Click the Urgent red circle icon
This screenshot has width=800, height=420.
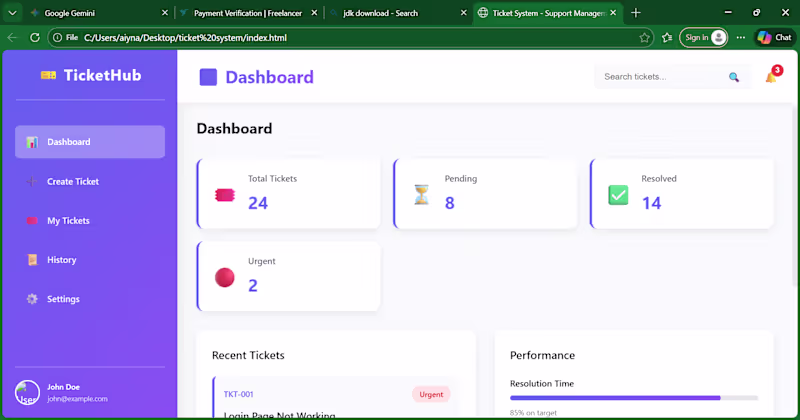click(224, 278)
